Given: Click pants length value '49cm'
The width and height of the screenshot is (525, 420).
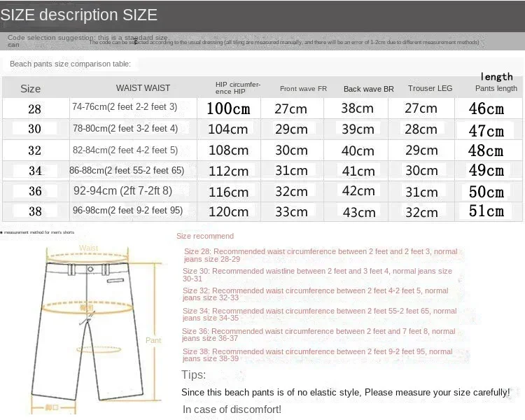Looking at the screenshot, I should (x=486, y=171).
